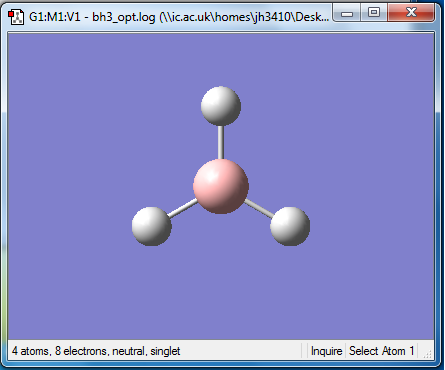This screenshot has width=445, height=370.
Task: Click the bh3_opt.log file name in the title
Action: [x=124, y=17]
